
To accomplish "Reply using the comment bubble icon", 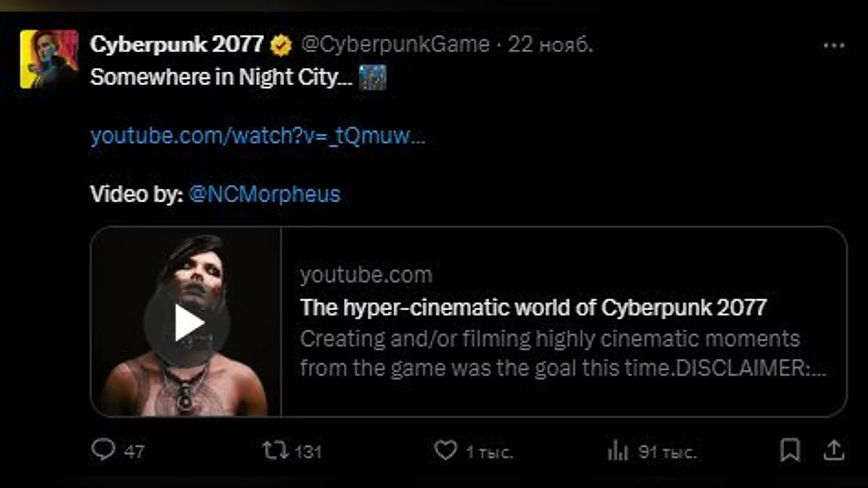I will click(103, 451).
